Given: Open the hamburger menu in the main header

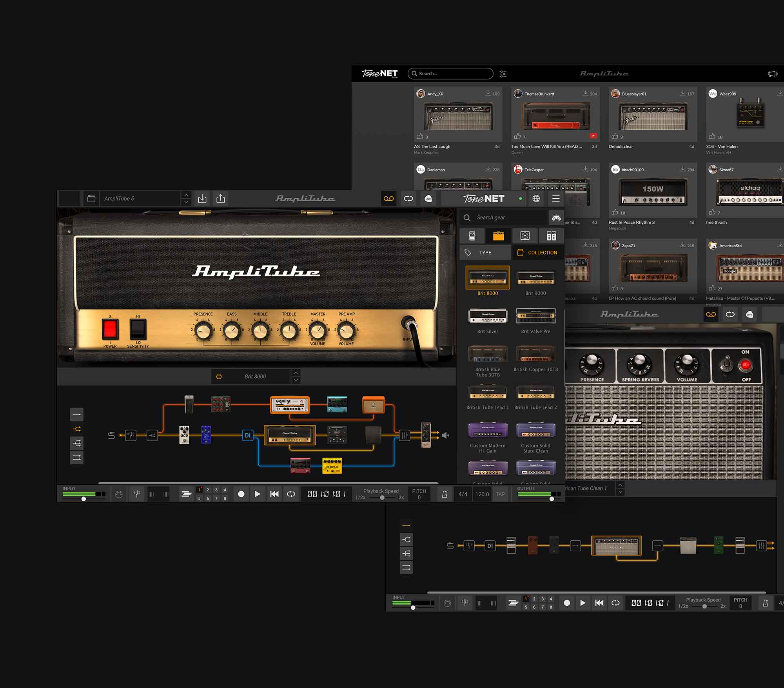Looking at the screenshot, I should click(x=556, y=199).
